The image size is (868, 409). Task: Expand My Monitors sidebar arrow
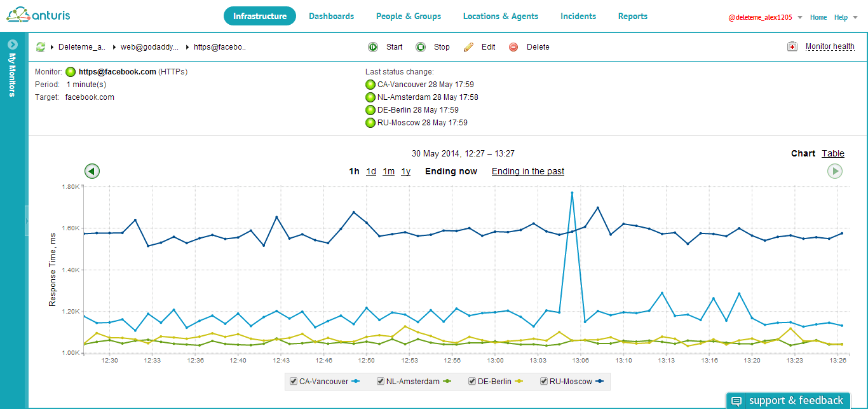(x=12, y=45)
